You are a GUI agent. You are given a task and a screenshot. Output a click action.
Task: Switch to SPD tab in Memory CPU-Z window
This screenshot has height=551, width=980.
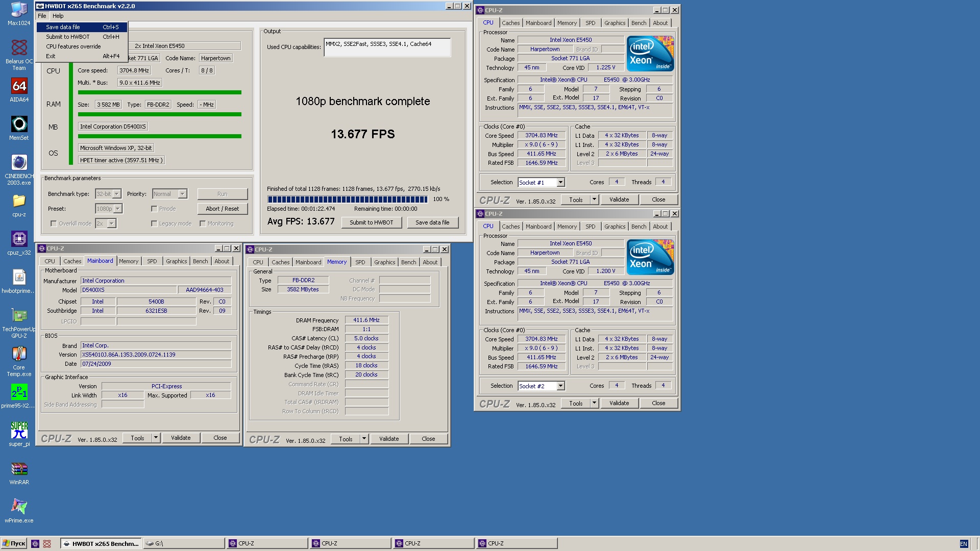[360, 262]
